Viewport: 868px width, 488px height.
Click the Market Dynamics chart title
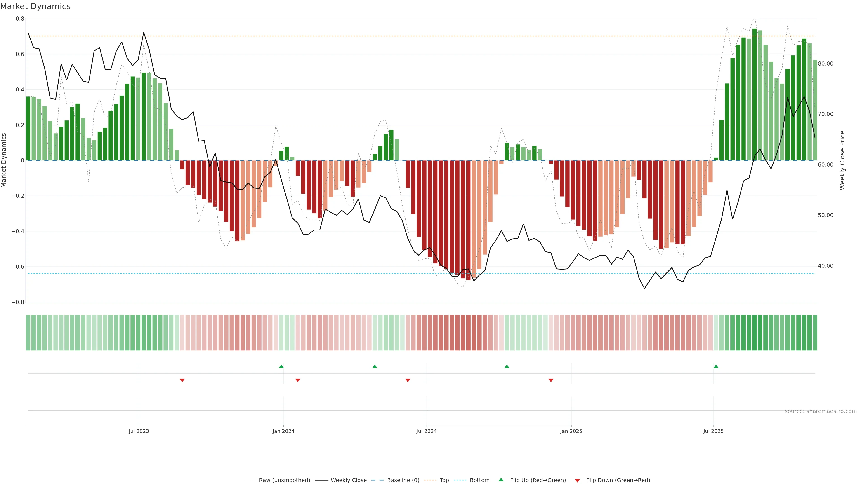tap(35, 6)
